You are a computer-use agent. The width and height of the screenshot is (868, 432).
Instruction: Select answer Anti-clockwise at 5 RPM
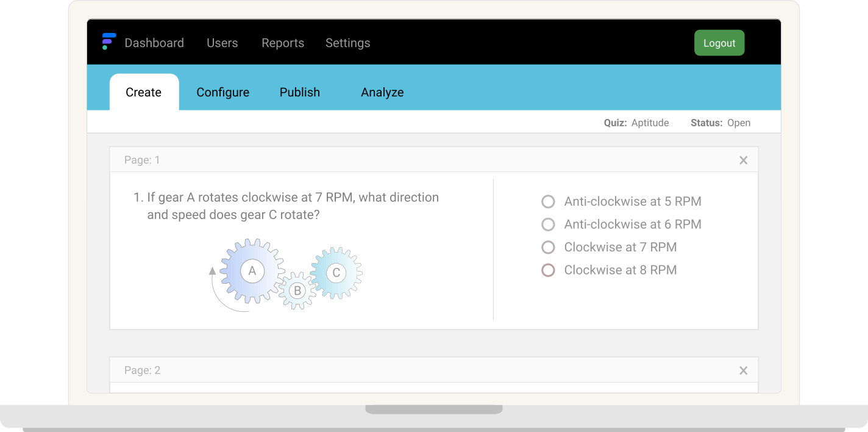(x=548, y=201)
